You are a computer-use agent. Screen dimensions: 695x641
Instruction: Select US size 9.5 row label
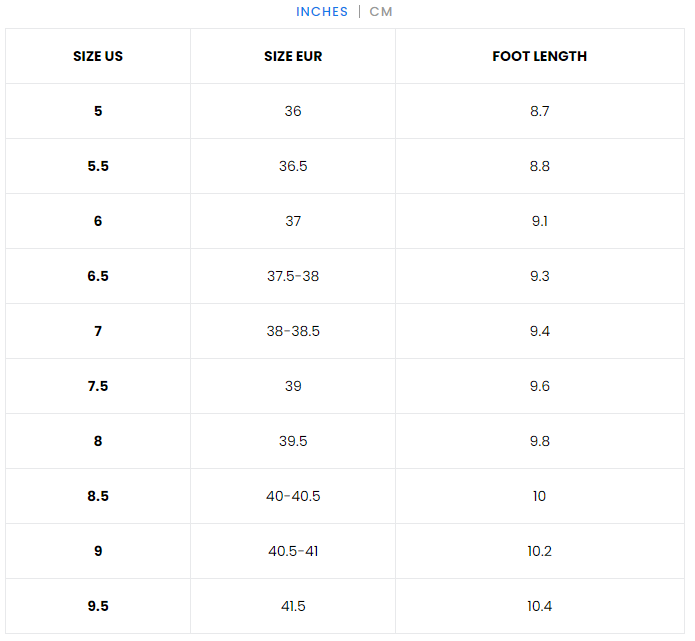point(98,606)
